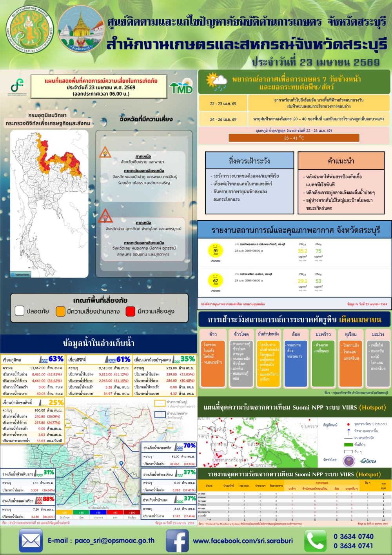The height and width of the screenshot is (555, 392).
Task: Click the email address paco_sri@opsmoac.go.th
Action: pos(114,541)
